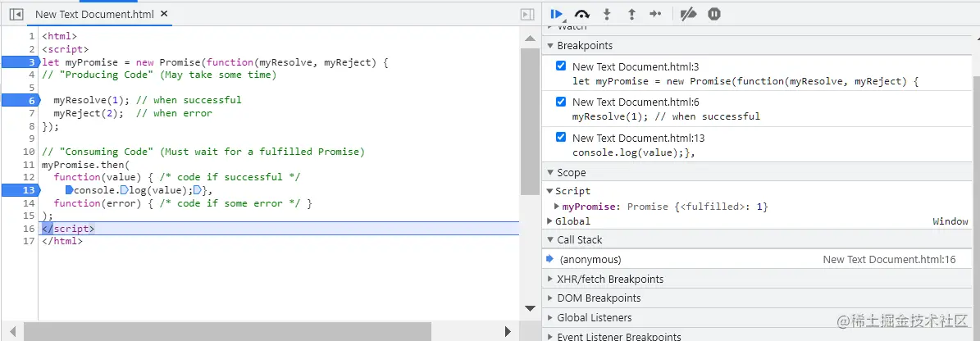Screen dimensions: 980x341
Task: Click breakpoint code 'myResolve(1); // when successful' in panel
Action: [666, 116]
